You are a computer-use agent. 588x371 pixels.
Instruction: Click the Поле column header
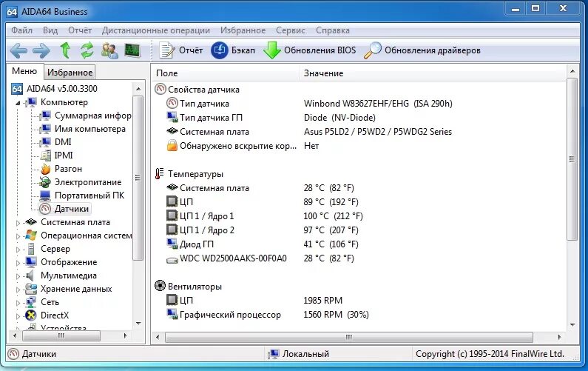(226, 73)
